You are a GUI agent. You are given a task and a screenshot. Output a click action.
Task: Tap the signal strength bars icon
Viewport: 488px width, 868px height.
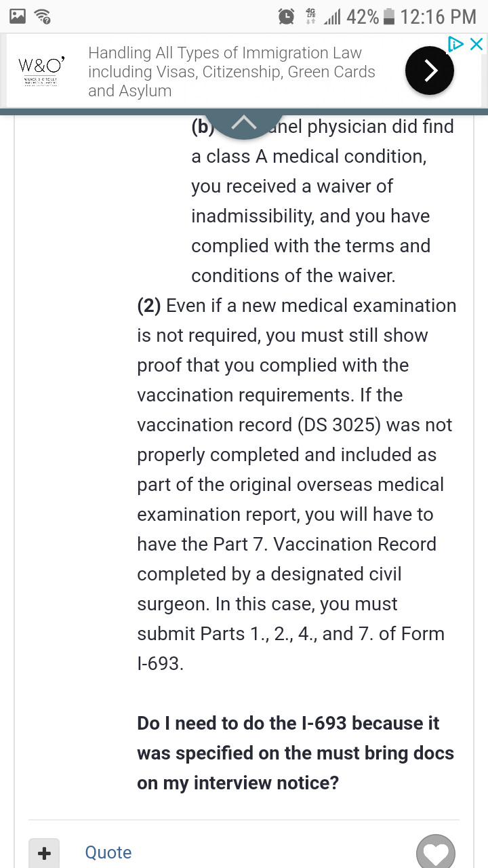pos(332,17)
